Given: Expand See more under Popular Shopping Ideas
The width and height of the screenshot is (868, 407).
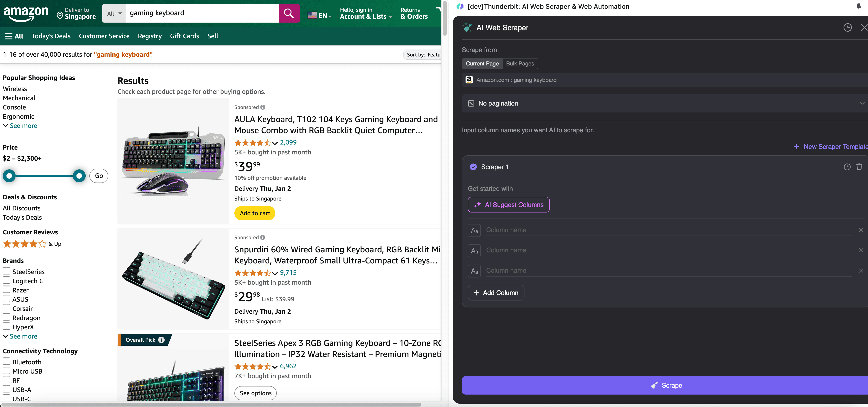Looking at the screenshot, I should tap(20, 126).
